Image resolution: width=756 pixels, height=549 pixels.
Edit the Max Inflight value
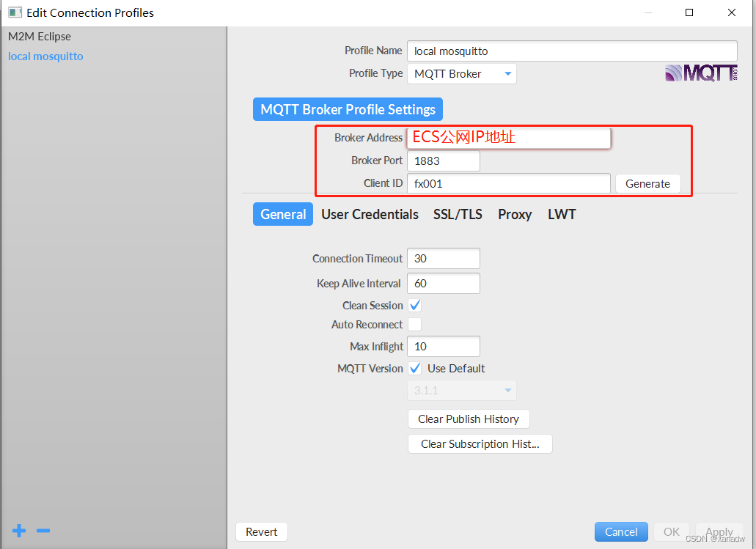(444, 346)
